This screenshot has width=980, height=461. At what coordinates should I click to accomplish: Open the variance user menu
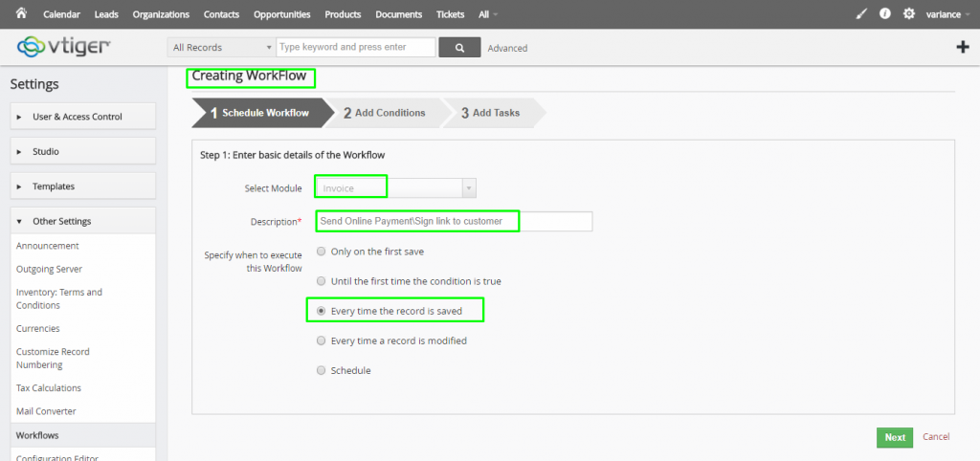point(948,14)
